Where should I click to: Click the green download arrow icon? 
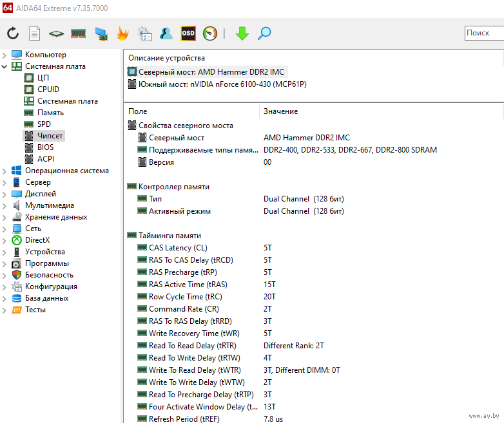click(x=242, y=33)
